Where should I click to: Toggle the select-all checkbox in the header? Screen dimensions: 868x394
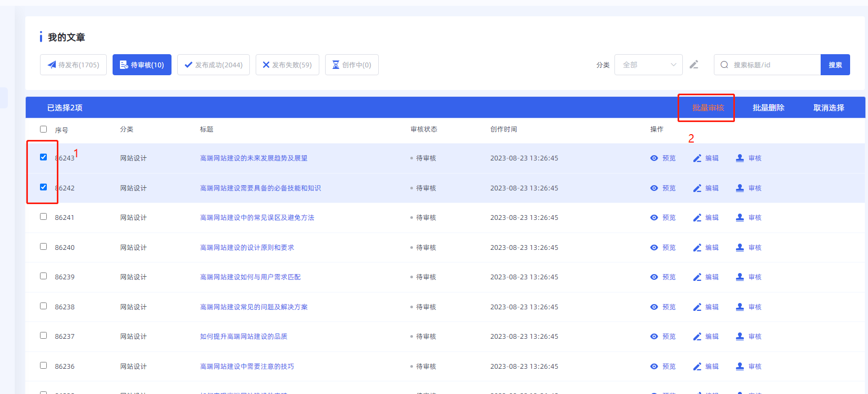(43, 129)
